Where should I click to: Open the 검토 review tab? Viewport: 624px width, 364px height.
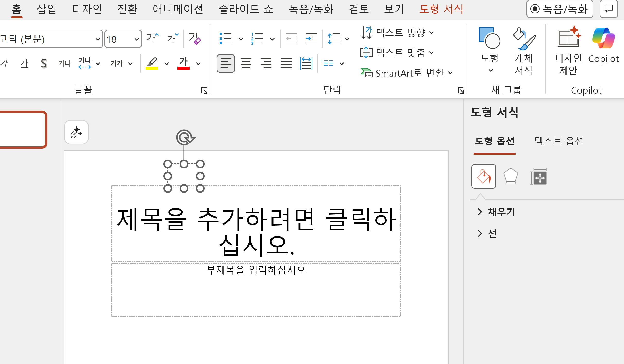359,9
